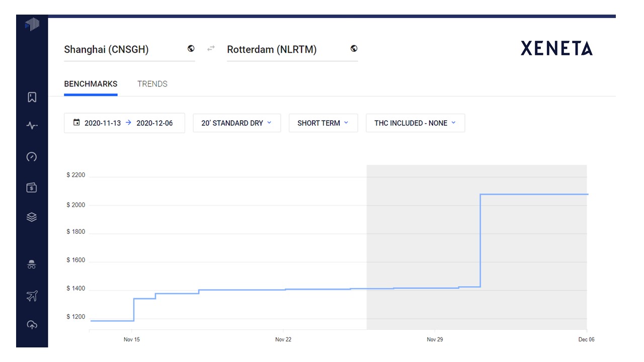Open the pulse activity icon in sidebar
Screen dimensions: 644x362
[32, 126]
